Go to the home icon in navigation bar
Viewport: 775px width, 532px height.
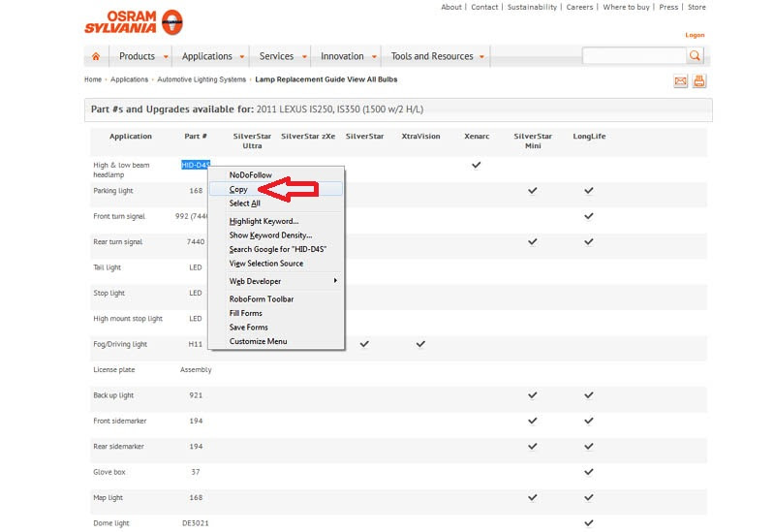(96, 56)
